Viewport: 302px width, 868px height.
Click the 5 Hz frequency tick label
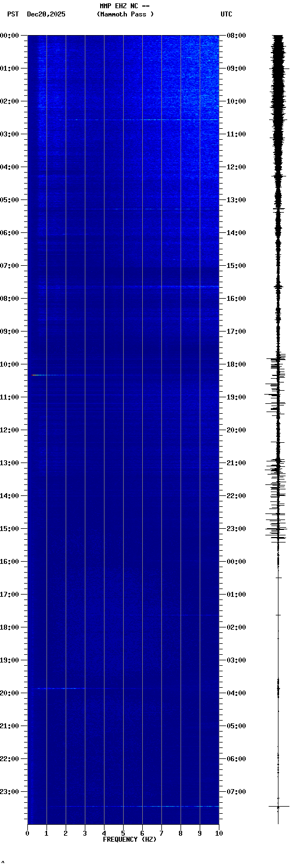point(123,833)
